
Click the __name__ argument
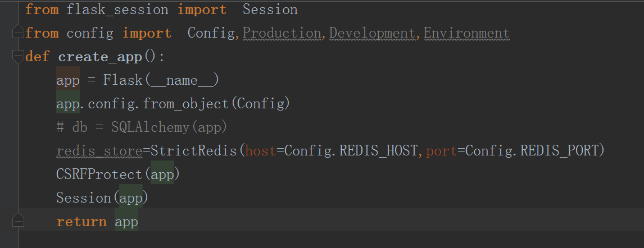point(182,80)
